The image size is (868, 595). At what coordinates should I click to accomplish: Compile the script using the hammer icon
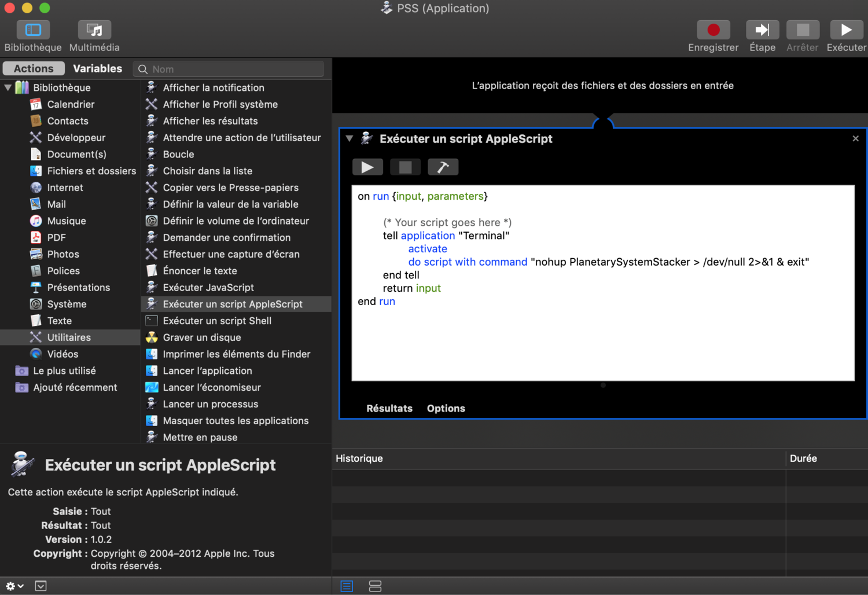[443, 167]
